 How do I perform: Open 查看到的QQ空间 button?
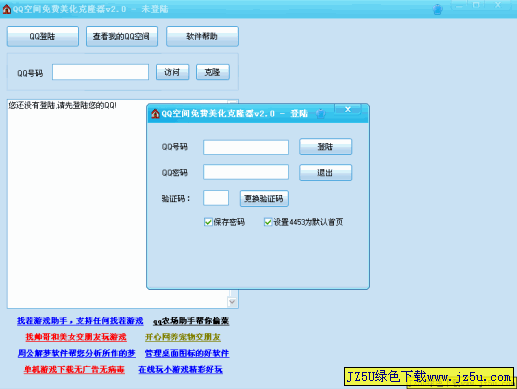click(122, 36)
